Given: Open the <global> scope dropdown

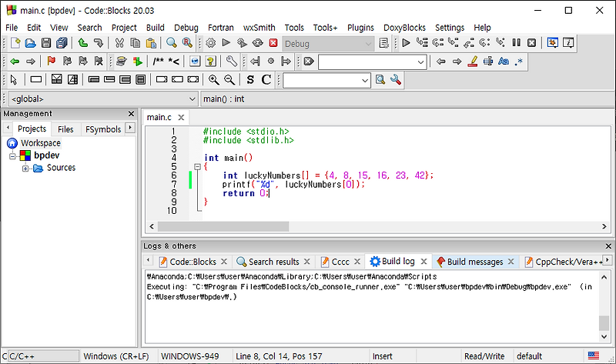Looking at the screenshot, I should coord(103,99).
